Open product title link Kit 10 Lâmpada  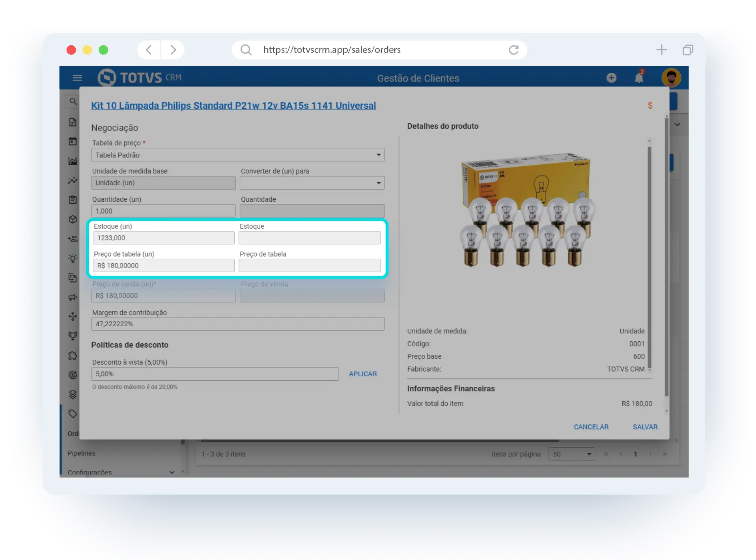click(x=233, y=106)
